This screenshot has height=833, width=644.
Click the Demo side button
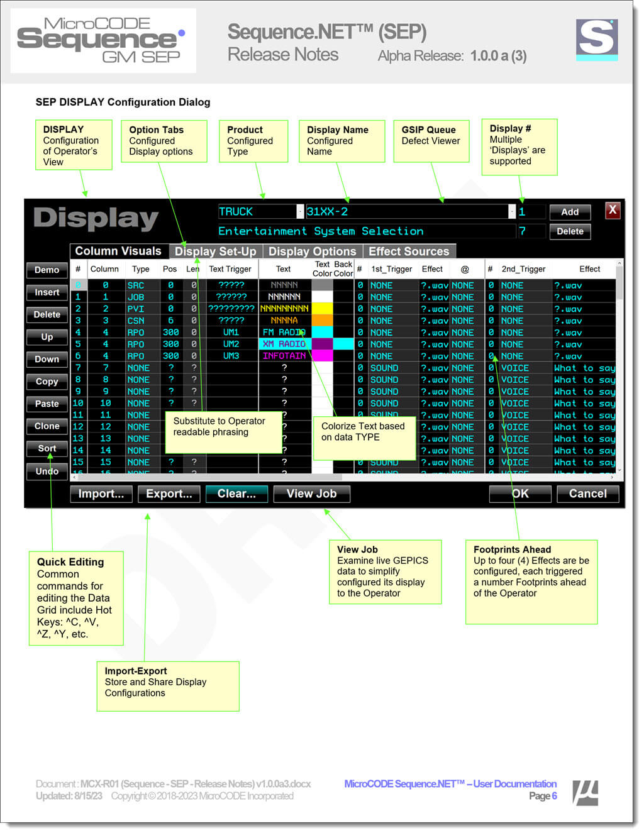tap(47, 270)
